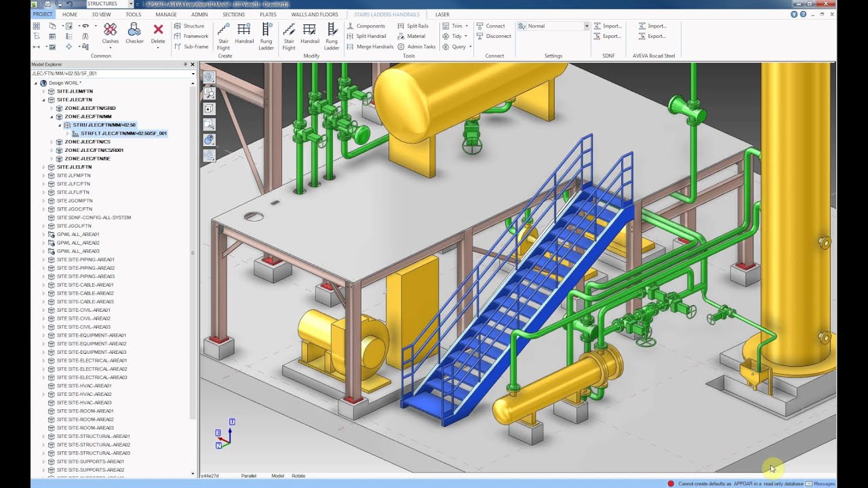Switch to the HOME tab

(70, 14)
